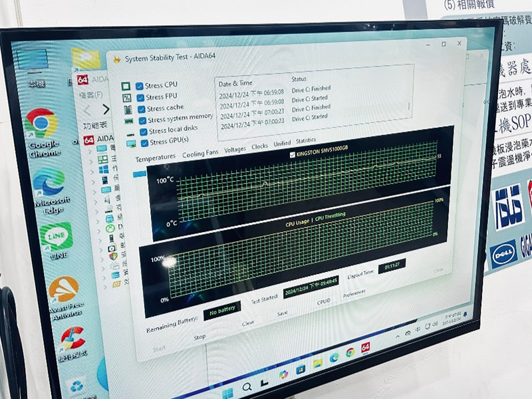This screenshot has width=532, height=399.
Task: Click the database icon in AIDA64 tree
Action: click(x=115, y=275)
